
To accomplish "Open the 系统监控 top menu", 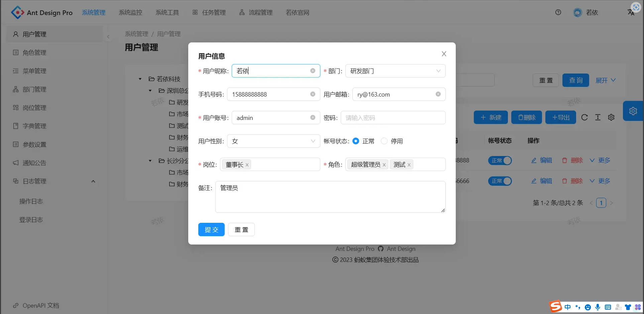I will pos(130,12).
